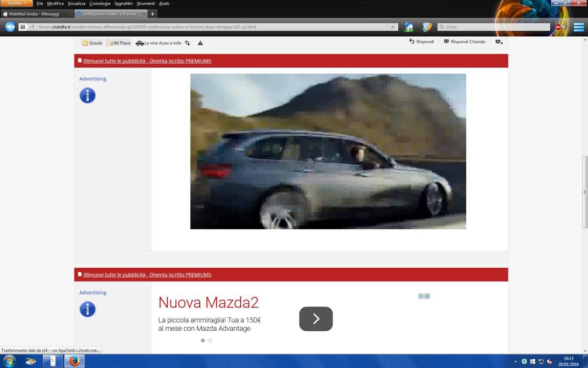Select the first carousel dot of Mazda ad
This screenshot has height=368, width=588.
pyautogui.click(x=203, y=340)
